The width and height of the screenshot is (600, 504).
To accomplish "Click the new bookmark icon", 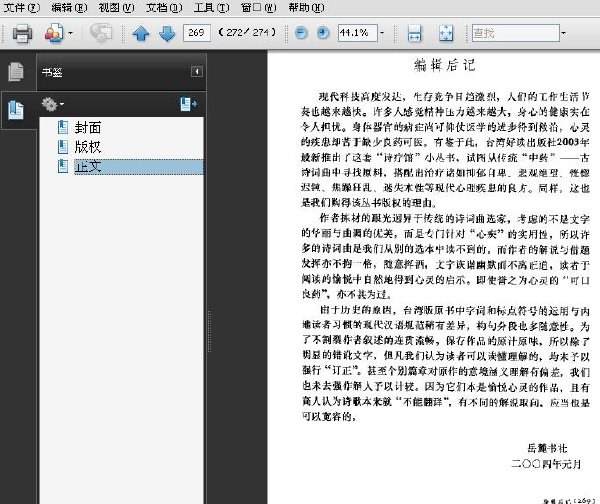I will pyautogui.click(x=188, y=104).
